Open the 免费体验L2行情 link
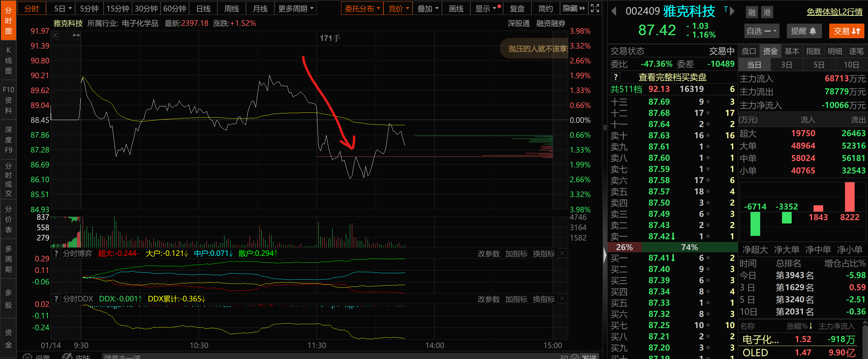 834,12
